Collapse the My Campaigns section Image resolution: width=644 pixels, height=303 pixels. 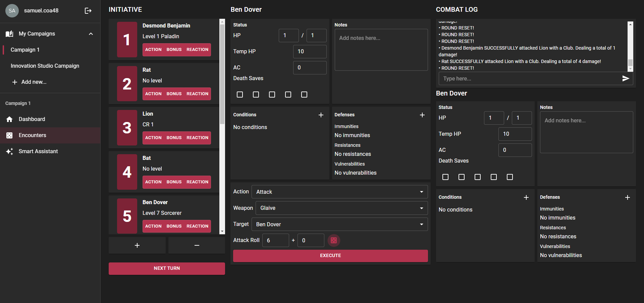click(91, 34)
